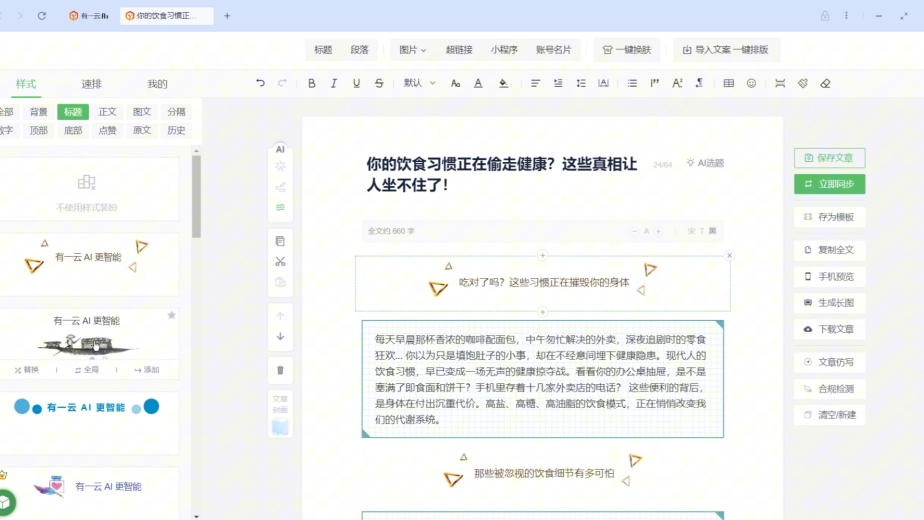Switch to the 我的 tab

[157, 84]
